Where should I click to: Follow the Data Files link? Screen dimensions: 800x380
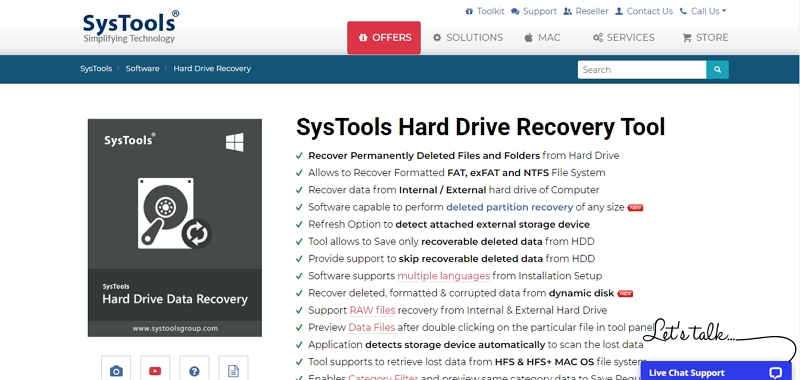tap(371, 327)
